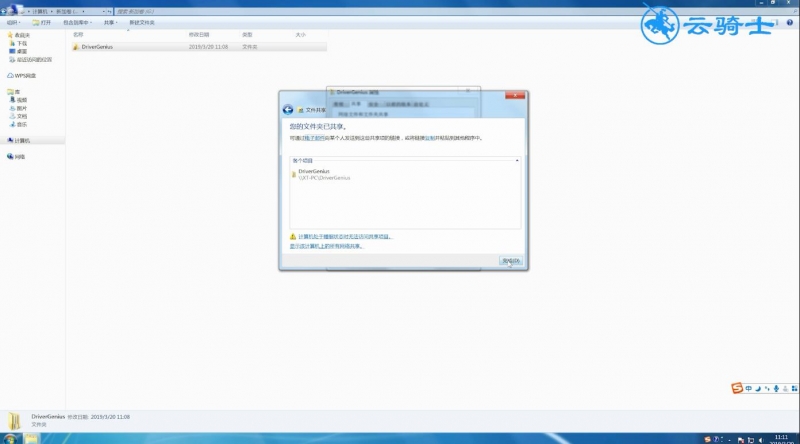Click the network icon in system tray
The height and width of the screenshot is (444, 800).
coord(751,440)
